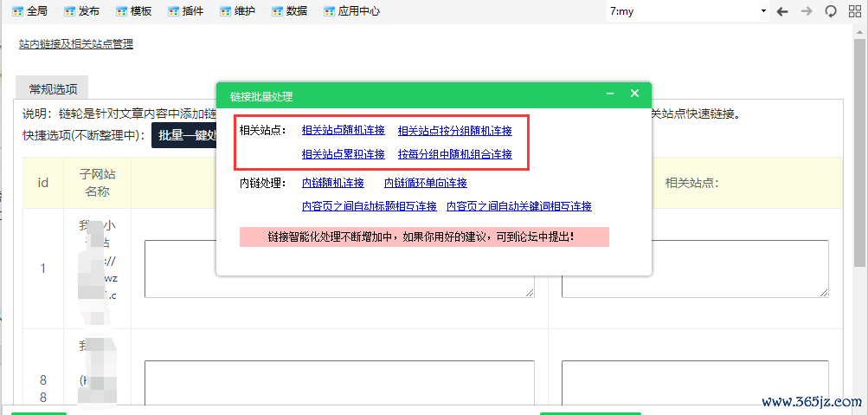Click the forward arrow navigation icon
868x415 pixels.
click(x=807, y=11)
